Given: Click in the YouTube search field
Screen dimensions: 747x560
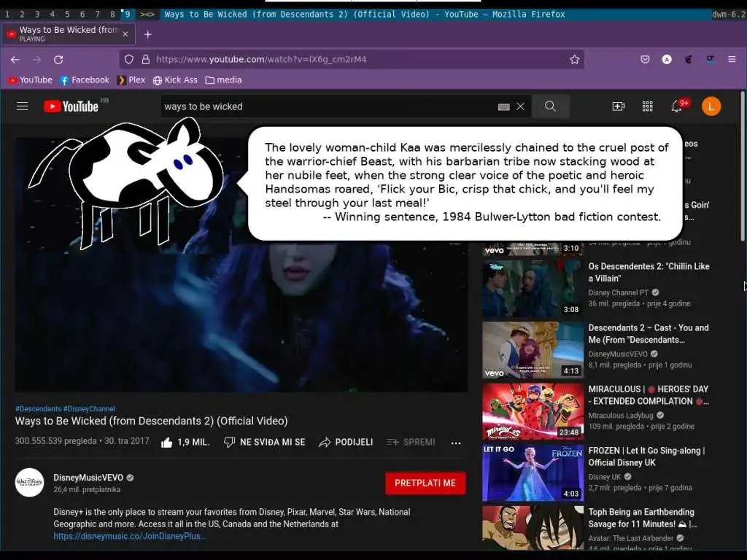Looking at the screenshot, I should pyautogui.click(x=329, y=106).
